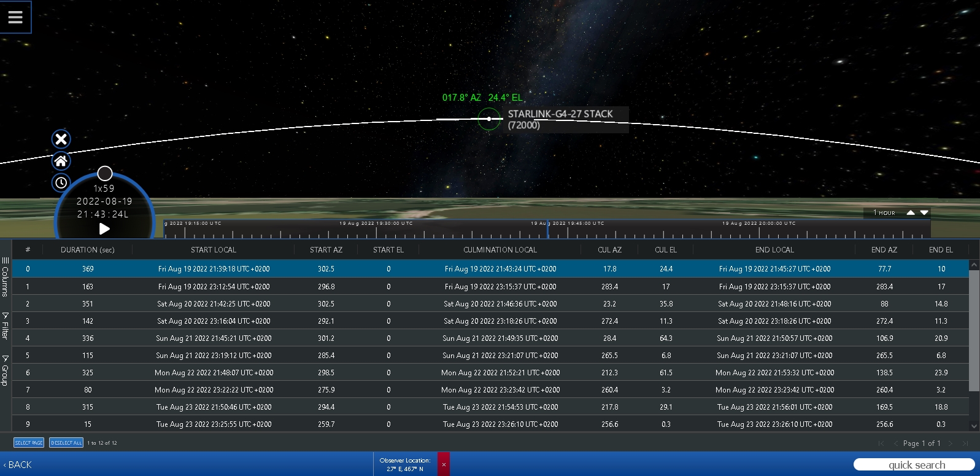Click the 2022-08-19 date in time dial
The image size is (980, 476).
[104, 201]
